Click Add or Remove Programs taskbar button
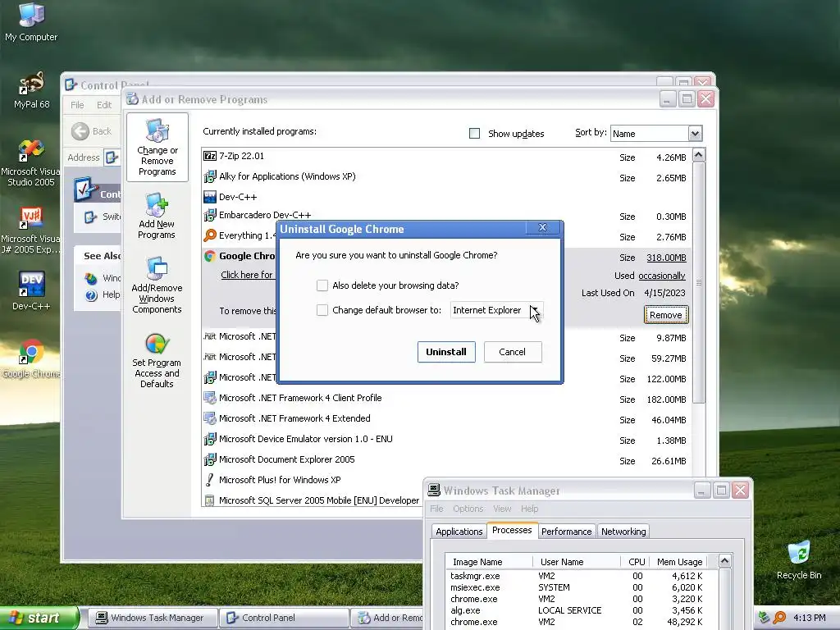This screenshot has width=840, height=630. 388,618
